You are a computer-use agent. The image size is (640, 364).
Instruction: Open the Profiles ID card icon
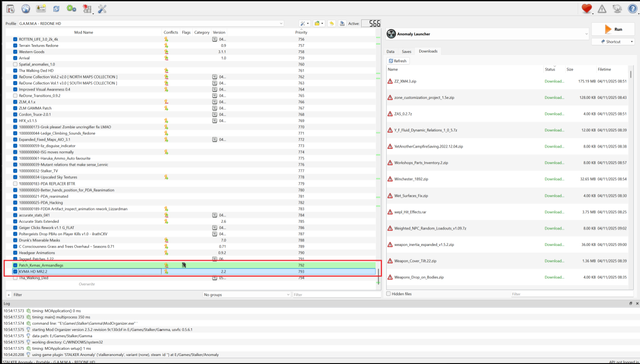tap(41, 8)
